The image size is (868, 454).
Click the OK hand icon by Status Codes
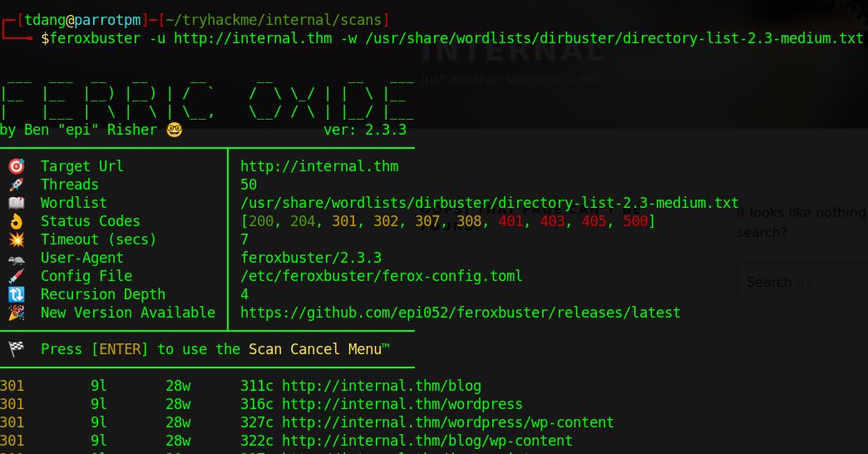(16, 221)
